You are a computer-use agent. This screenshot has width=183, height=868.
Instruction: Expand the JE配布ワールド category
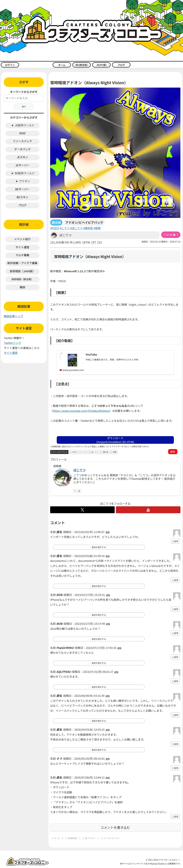pyautogui.click(x=22, y=125)
